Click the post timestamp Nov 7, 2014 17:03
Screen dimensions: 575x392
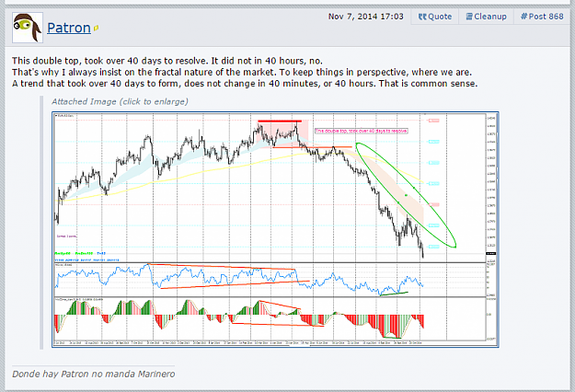tap(365, 17)
